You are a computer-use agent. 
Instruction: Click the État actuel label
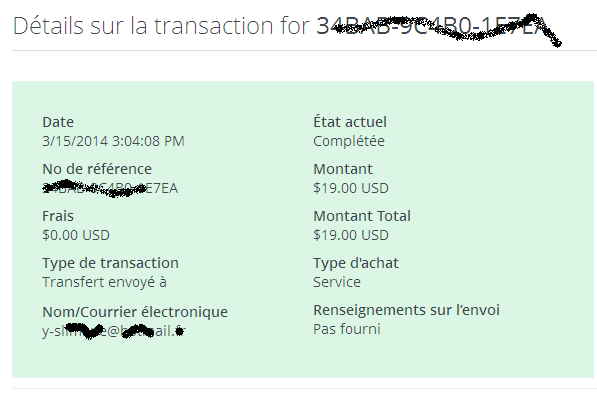[350, 122]
